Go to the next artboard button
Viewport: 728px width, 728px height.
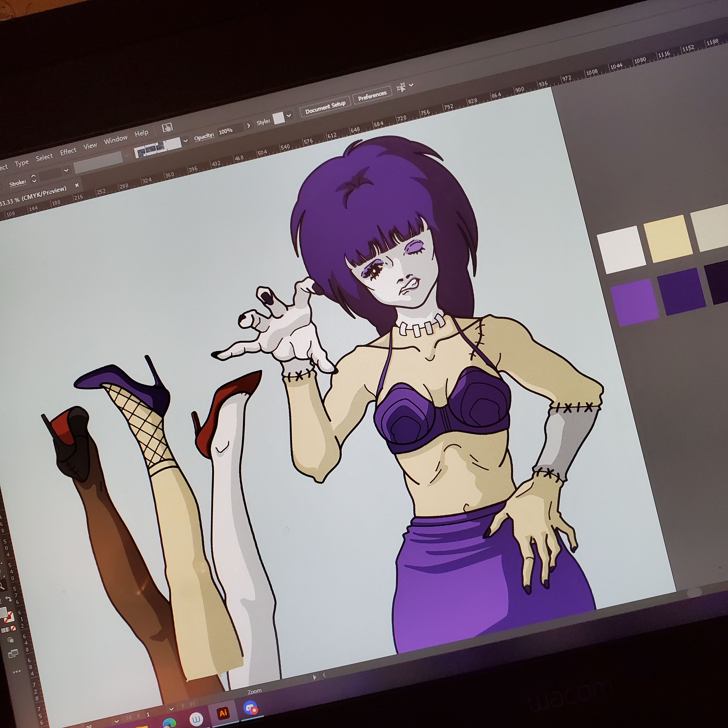click(x=183, y=706)
